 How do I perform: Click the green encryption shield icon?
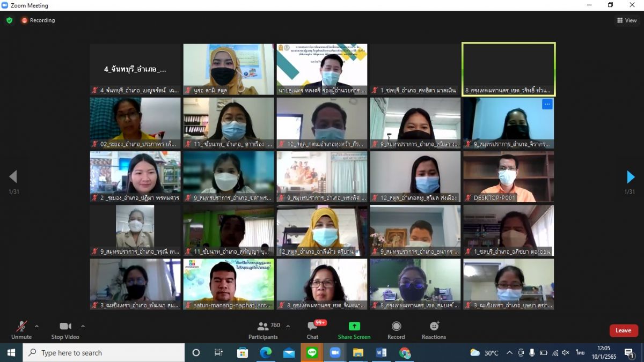point(9,20)
